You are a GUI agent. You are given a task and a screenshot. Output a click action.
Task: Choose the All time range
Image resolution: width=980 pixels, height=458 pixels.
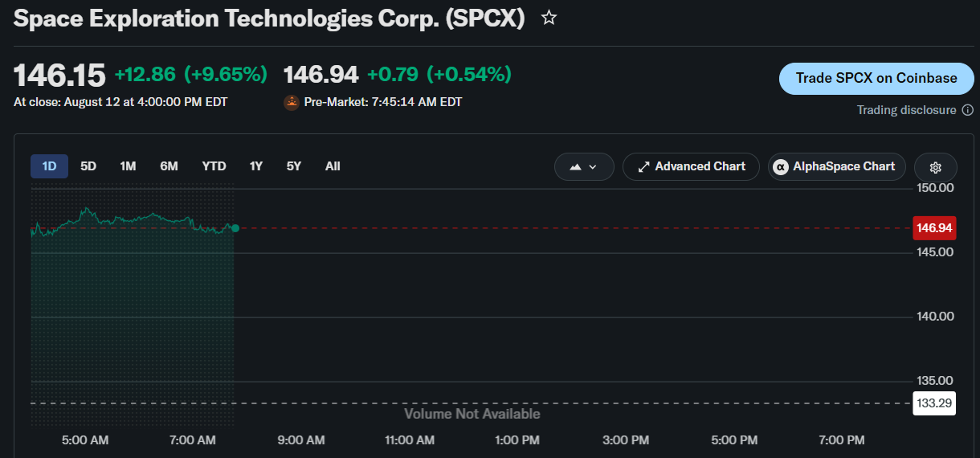pos(333,166)
